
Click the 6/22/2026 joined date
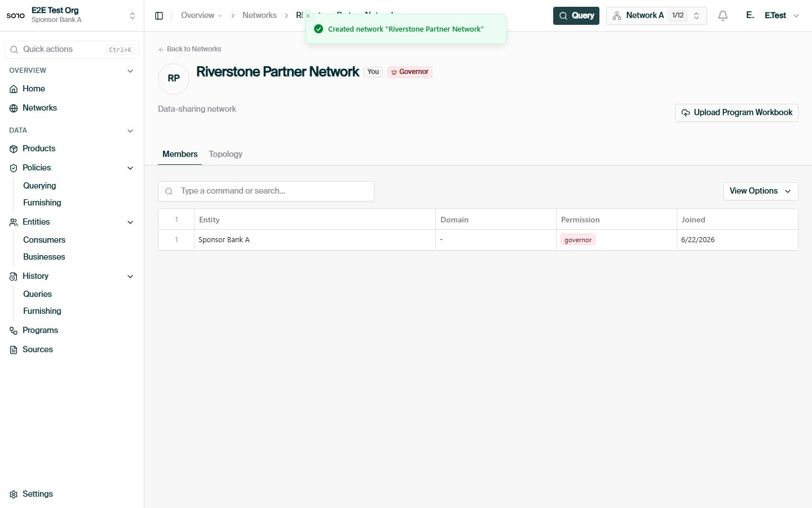[698, 240]
